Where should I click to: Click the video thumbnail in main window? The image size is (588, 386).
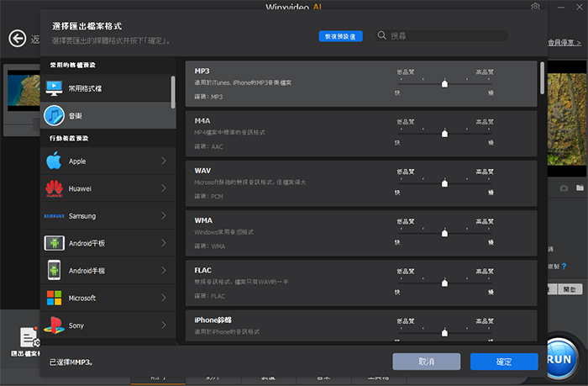click(x=24, y=90)
